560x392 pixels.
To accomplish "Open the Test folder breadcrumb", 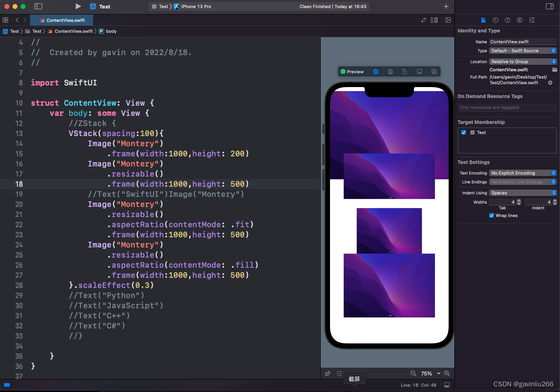I will (x=33, y=31).
